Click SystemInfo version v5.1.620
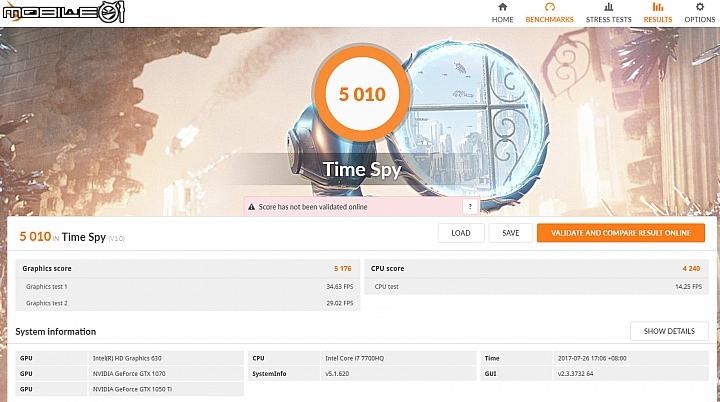The width and height of the screenshot is (720, 402). point(337,374)
